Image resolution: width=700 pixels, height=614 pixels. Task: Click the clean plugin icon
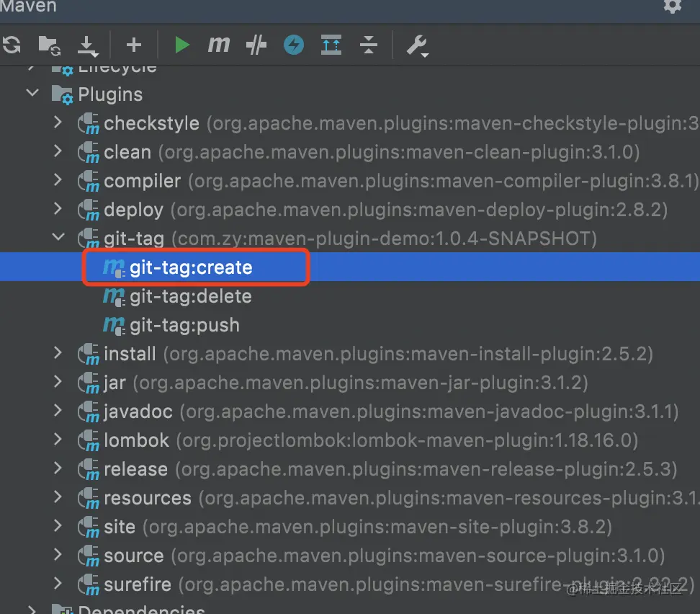[x=89, y=152]
